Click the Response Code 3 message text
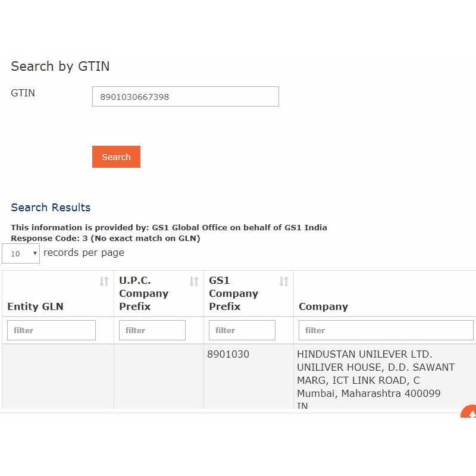Image resolution: width=476 pixels, height=476 pixels. pos(105,239)
